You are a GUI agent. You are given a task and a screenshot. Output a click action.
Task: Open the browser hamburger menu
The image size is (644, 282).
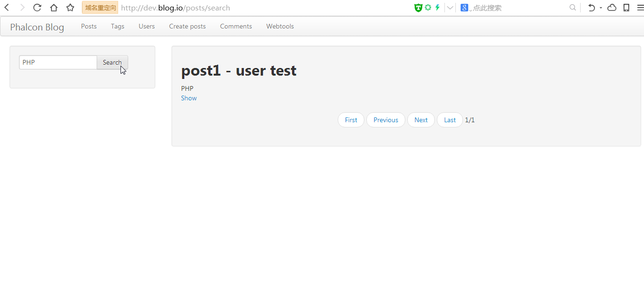pyautogui.click(x=640, y=8)
